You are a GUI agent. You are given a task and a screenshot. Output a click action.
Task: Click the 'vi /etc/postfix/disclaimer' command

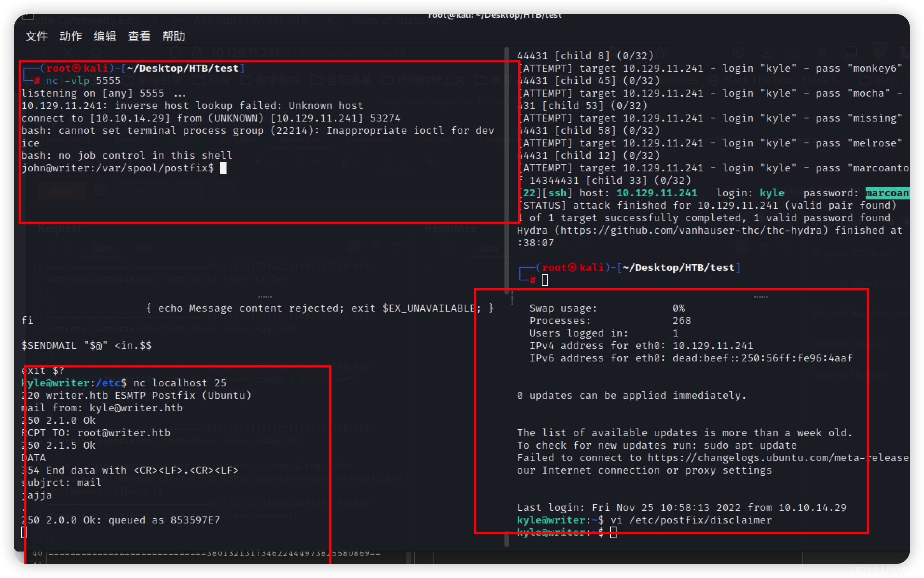pyautogui.click(x=691, y=520)
